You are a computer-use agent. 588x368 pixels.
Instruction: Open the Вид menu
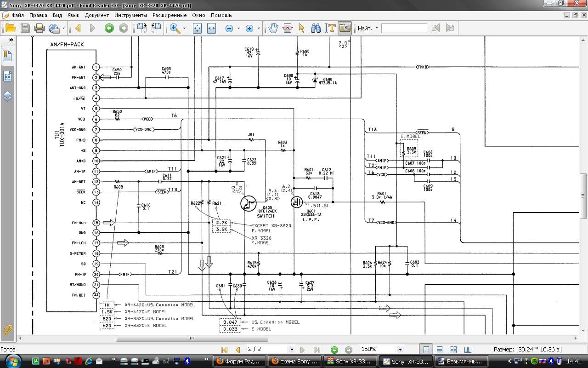pos(57,15)
